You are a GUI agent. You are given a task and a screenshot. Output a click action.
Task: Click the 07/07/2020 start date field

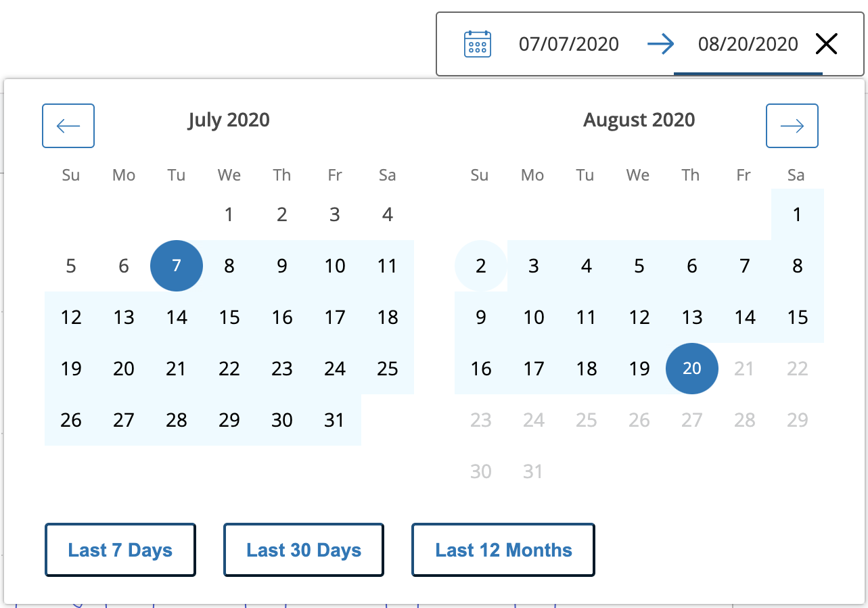click(x=568, y=45)
